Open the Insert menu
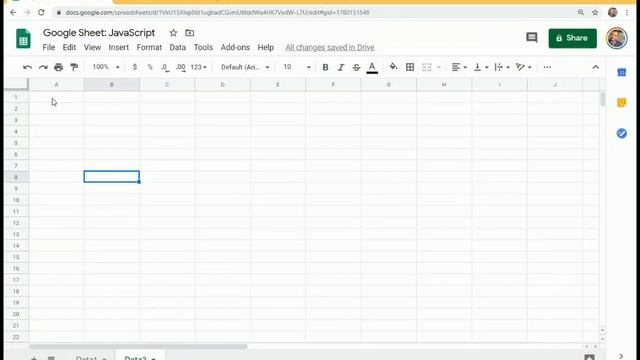This screenshot has width=640, height=360. 118,47
